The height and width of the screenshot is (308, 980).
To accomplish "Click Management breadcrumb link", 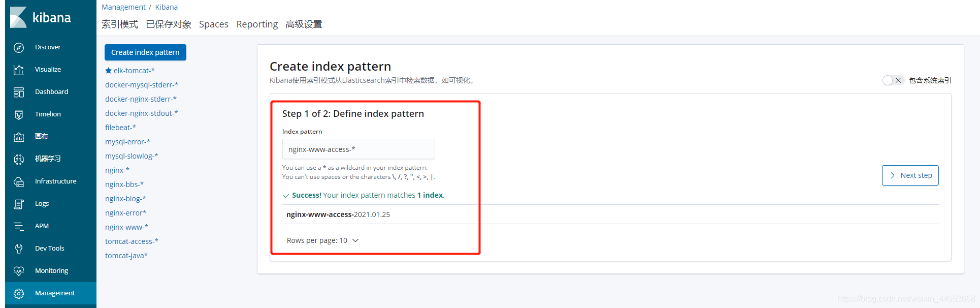I will coord(123,7).
